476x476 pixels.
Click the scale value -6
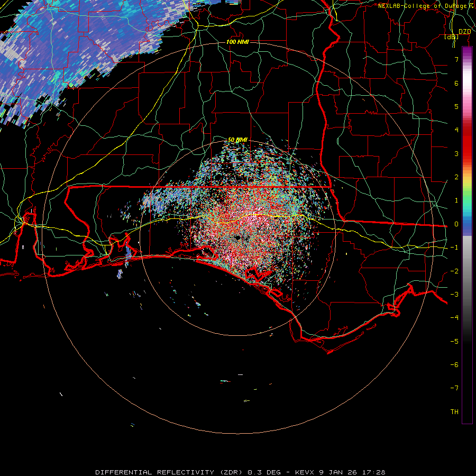coord(454,365)
